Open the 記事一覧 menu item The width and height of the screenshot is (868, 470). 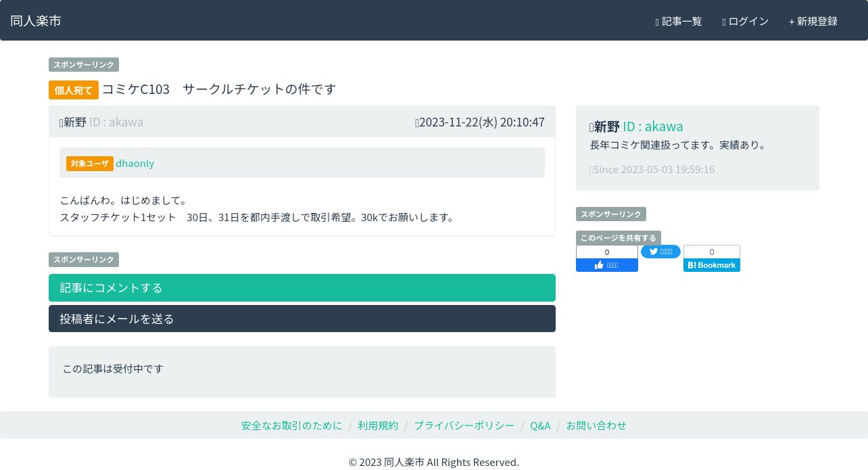point(679,21)
